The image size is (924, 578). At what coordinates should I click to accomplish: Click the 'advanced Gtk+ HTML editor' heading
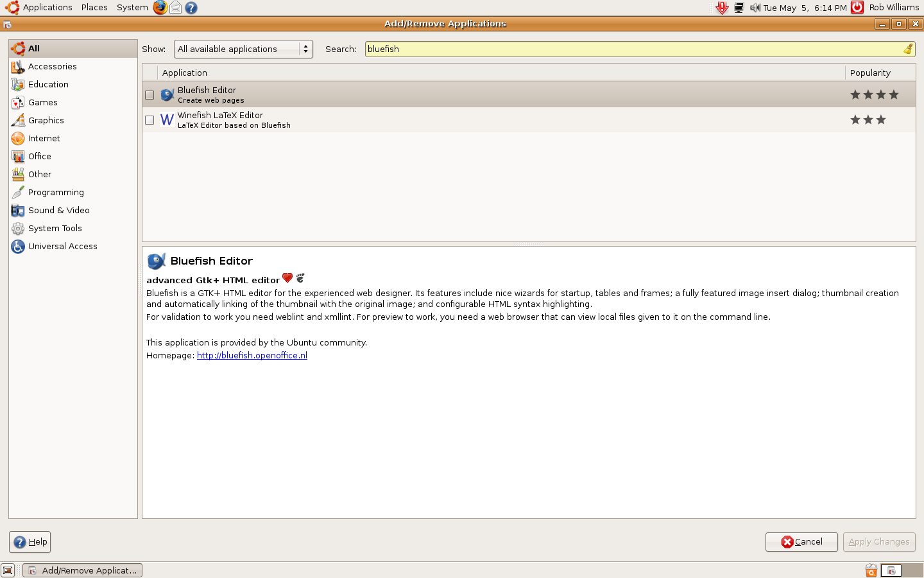213,281
